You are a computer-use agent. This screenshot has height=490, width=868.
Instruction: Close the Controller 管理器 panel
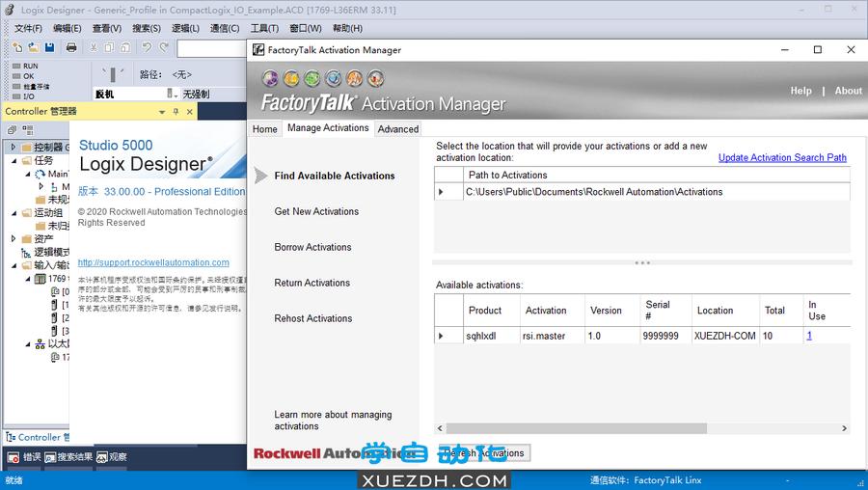coord(190,111)
